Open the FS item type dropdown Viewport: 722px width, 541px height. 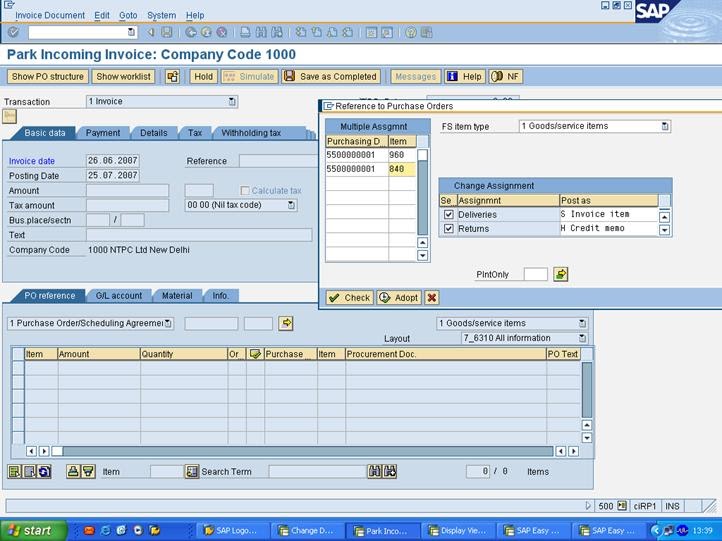tap(665, 126)
